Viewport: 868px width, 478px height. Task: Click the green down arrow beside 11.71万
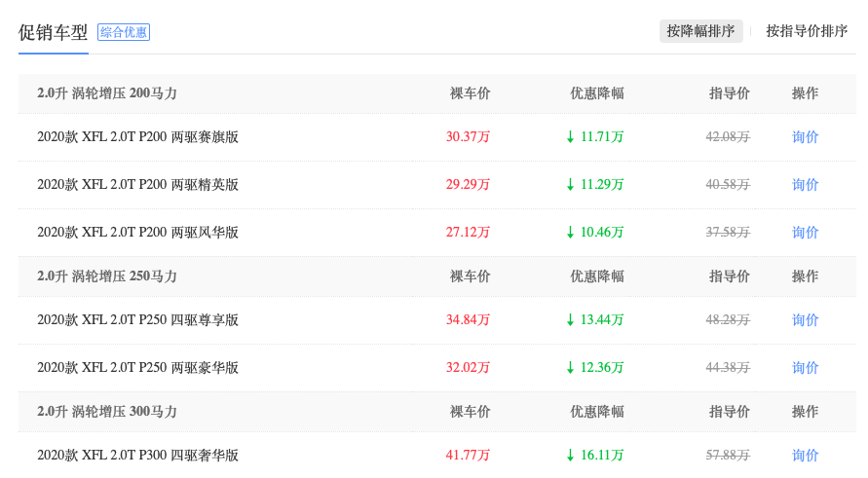571,137
